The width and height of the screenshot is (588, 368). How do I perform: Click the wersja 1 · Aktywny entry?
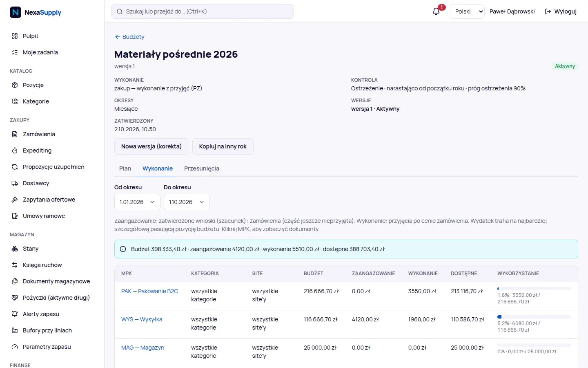pyautogui.click(x=375, y=109)
